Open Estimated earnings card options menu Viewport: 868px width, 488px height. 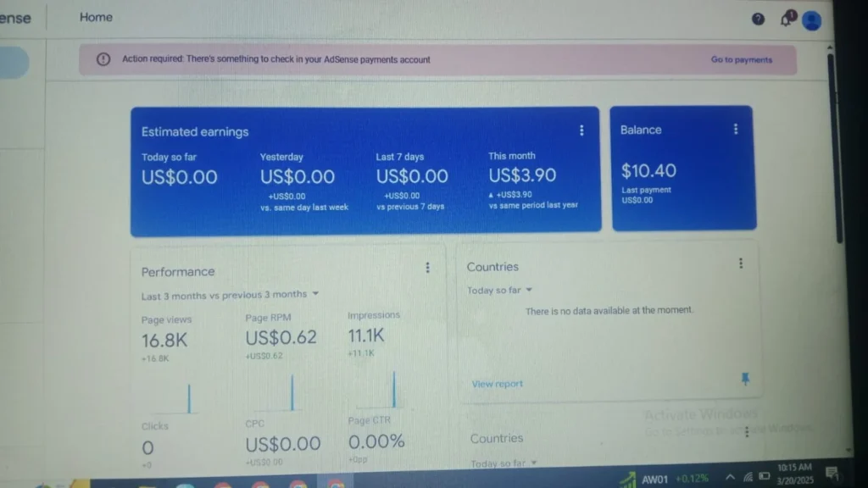click(x=581, y=130)
